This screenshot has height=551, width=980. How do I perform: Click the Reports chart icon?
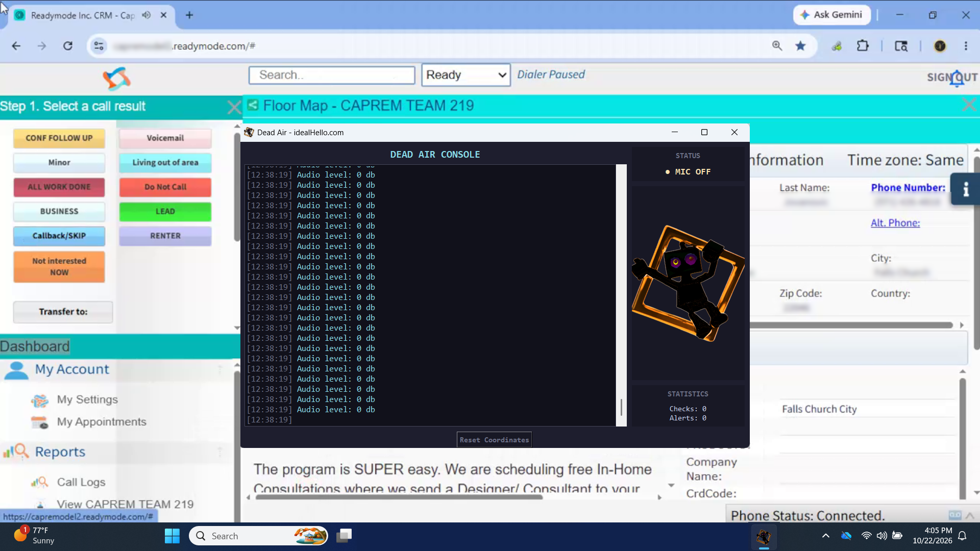[16, 452]
